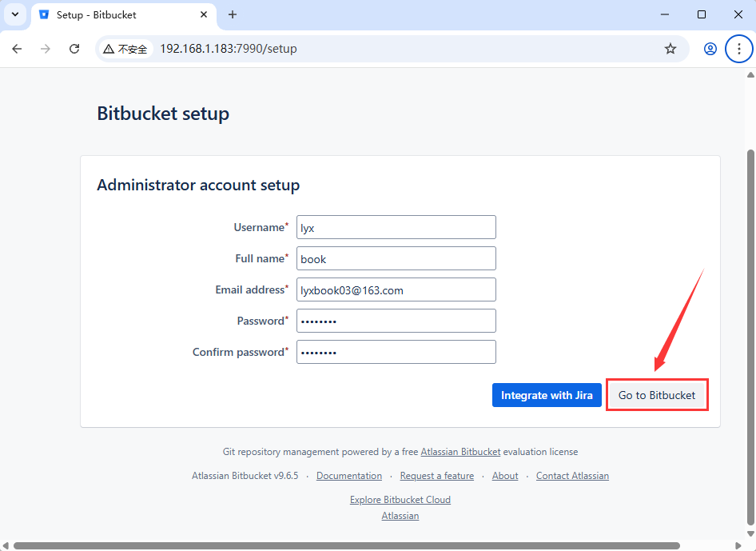Viewport: 756px width, 551px height.
Task: Click the browser back navigation arrow
Action: click(17, 48)
